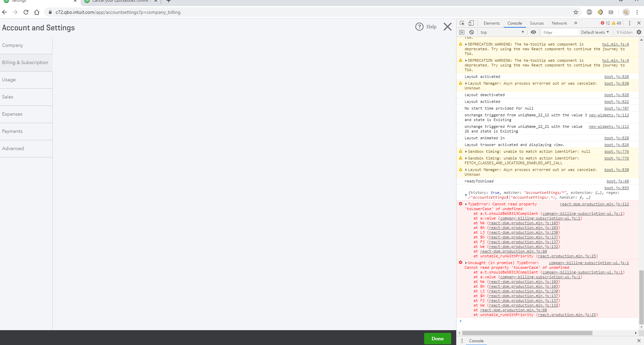Viewport: 644px width, 345px height.
Task: Go forward in browser history
Action: pos(15,12)
